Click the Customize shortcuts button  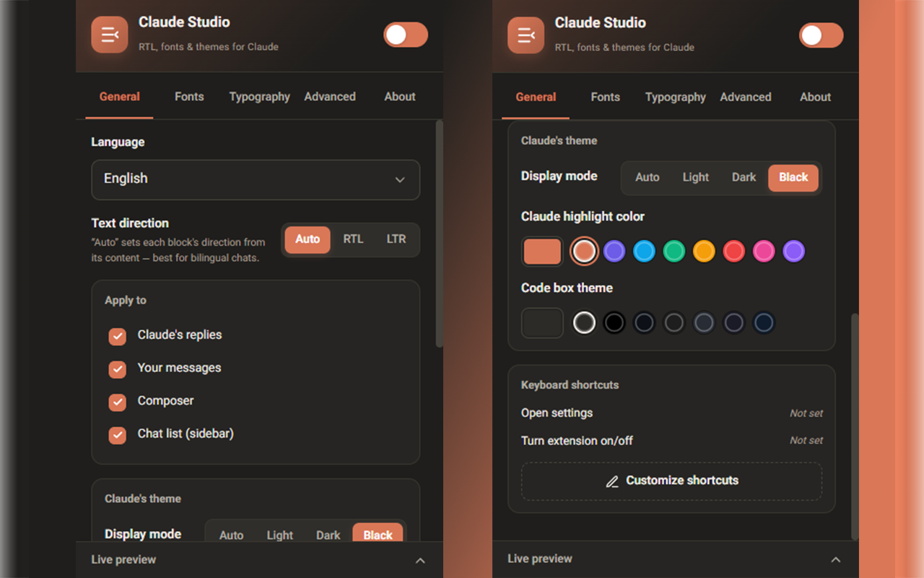point(671,481)
